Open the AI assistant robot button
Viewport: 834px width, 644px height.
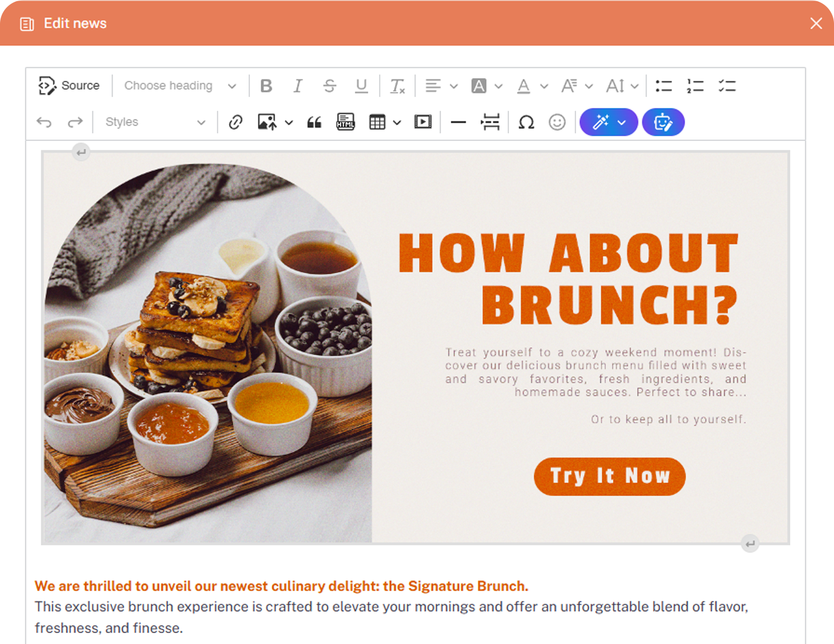(663, 122)
